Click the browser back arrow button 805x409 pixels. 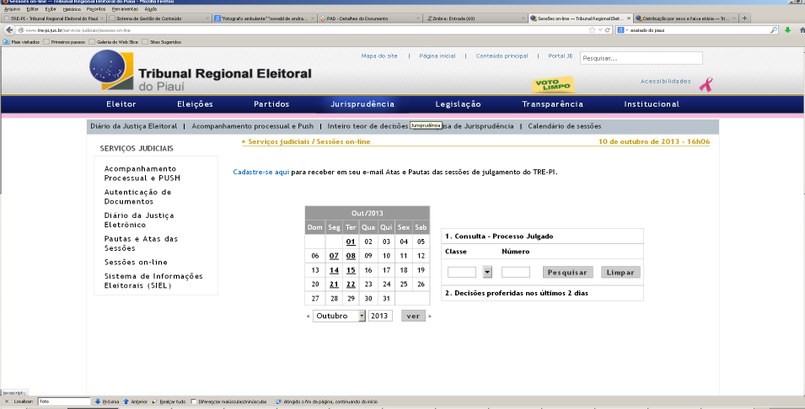(x=9, y=30)
